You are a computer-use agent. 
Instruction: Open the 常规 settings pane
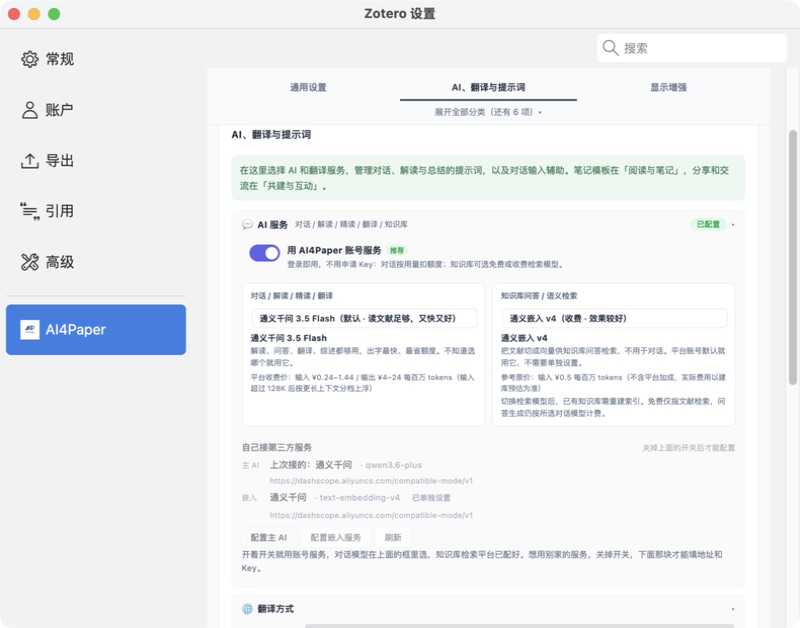point(47,59)
